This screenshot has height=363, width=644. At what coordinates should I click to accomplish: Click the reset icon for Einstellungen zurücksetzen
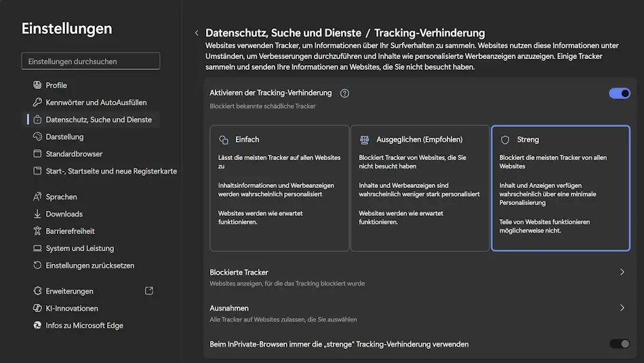point(37,265)
